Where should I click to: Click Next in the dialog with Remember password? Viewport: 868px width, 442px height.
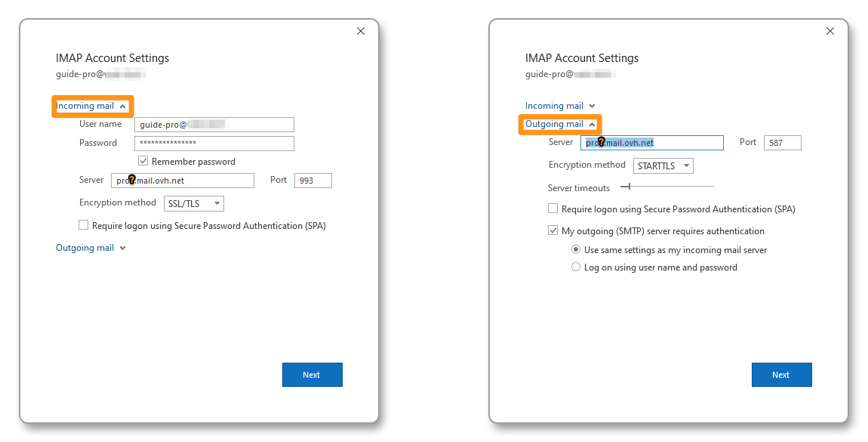pos(312,375)
